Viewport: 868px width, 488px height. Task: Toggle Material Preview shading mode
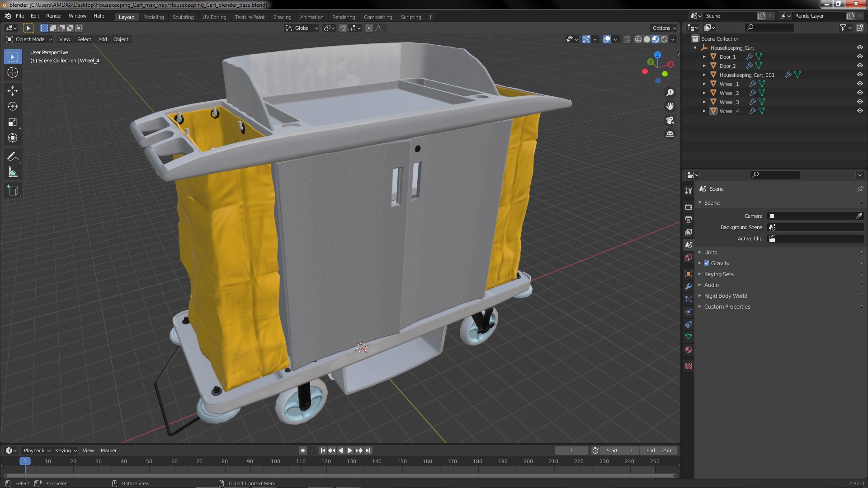(x=655, y=39)
